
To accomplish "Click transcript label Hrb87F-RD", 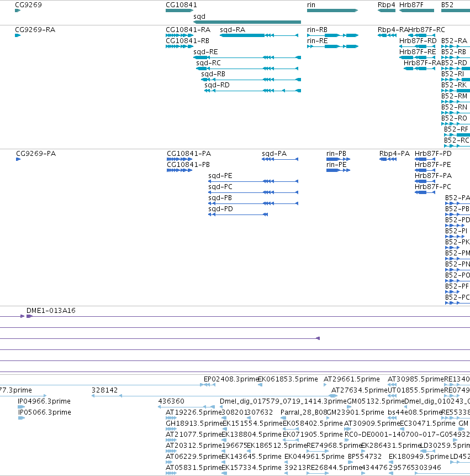I will pyautogui.click(x=418, y=41).
